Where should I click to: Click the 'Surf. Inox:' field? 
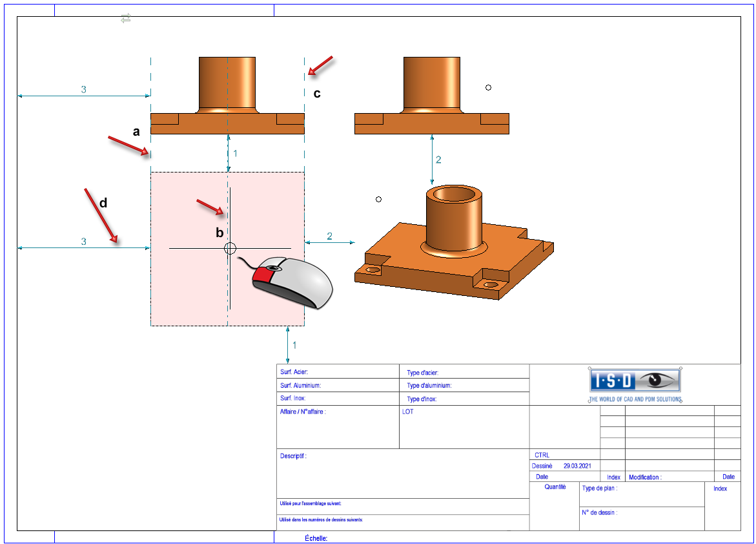pyautogui.click(x=338, y=398)
